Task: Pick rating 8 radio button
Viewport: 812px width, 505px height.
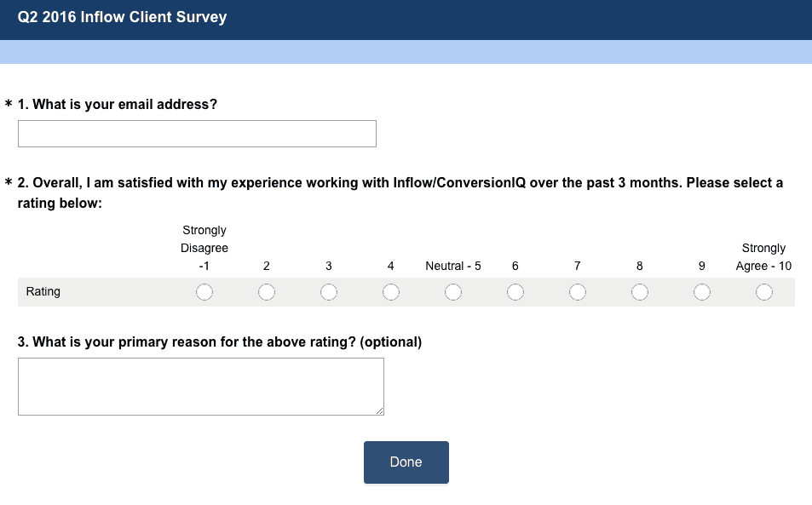Action: click(x=640, y=292)
